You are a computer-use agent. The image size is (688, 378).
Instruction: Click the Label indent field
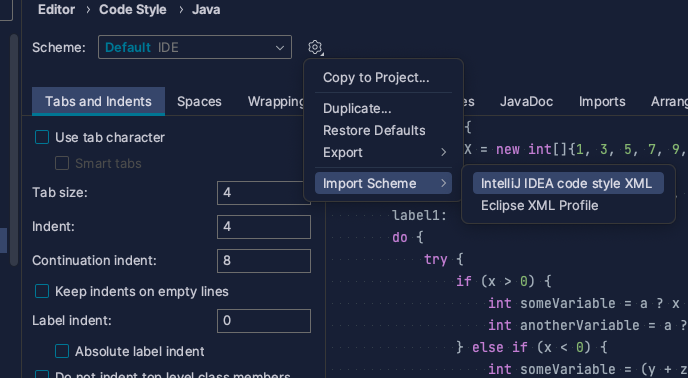(264, 320)
